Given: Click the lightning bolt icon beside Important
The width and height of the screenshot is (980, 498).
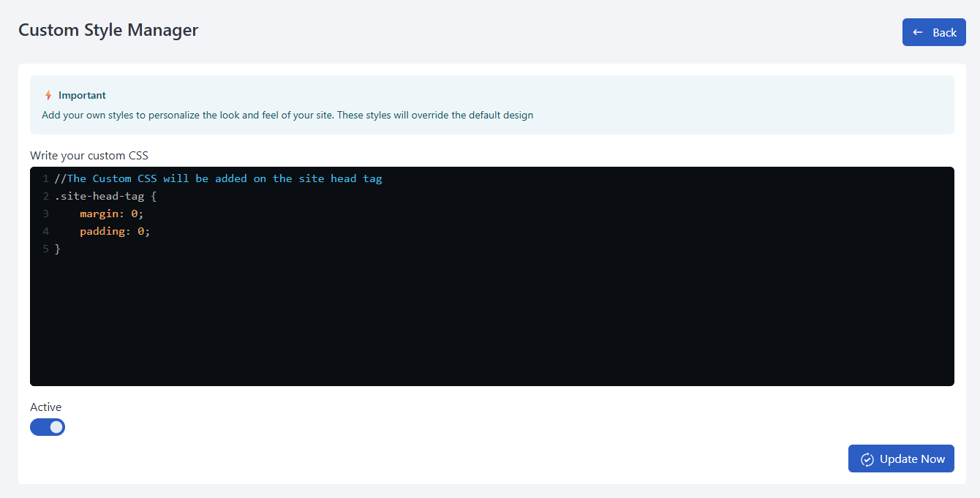Looking at the screenshot, I should tap(48, 94).
